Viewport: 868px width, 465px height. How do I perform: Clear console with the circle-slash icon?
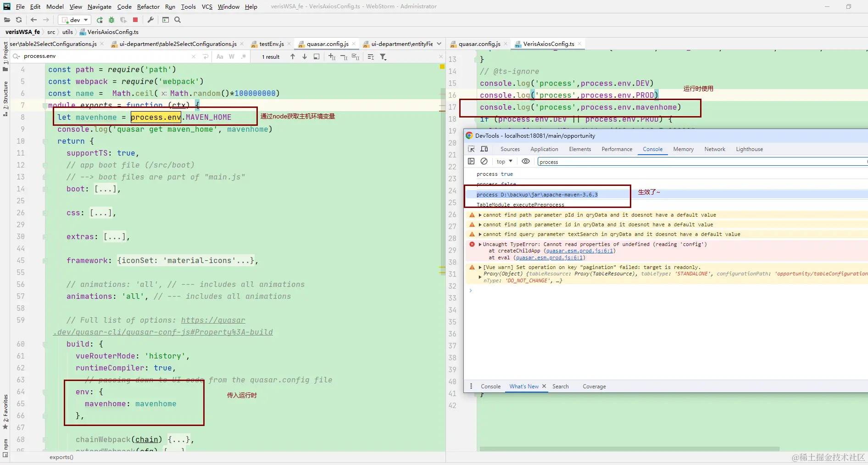click(484, 161)
